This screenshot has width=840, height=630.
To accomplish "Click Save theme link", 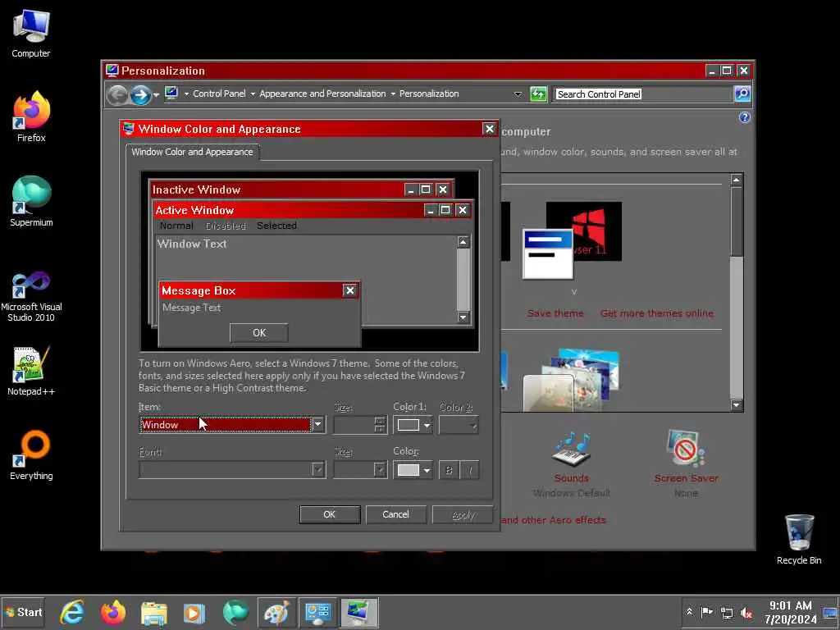I will (555, 313).
